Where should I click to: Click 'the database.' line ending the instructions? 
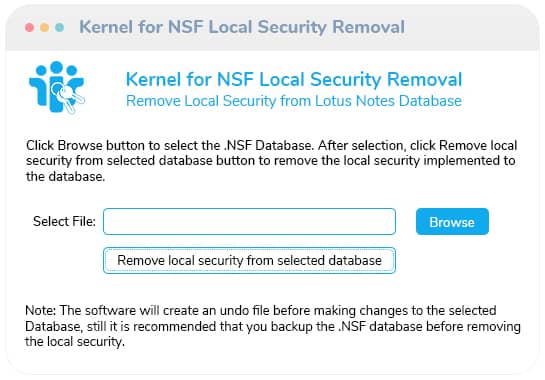pyautogui.click(x=65, y=177)
